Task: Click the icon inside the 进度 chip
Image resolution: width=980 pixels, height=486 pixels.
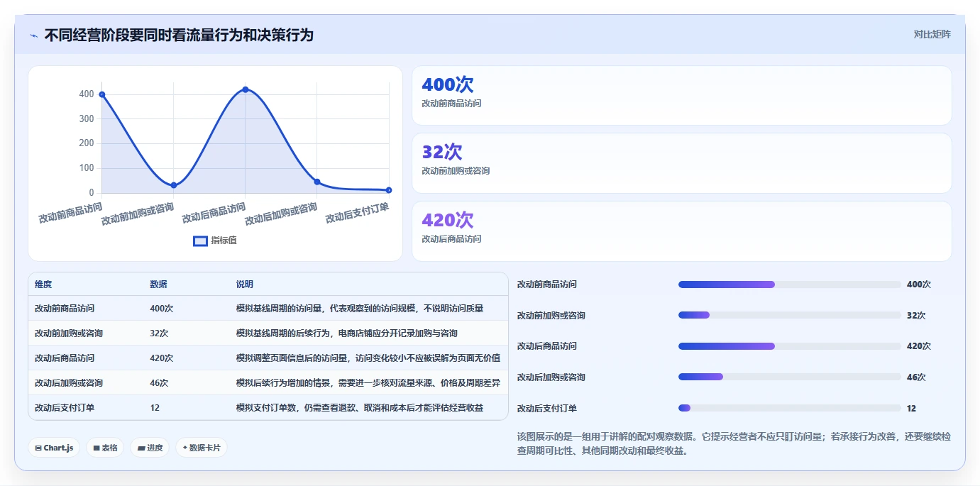Action: pyautogui.click(x=141, y=448)
